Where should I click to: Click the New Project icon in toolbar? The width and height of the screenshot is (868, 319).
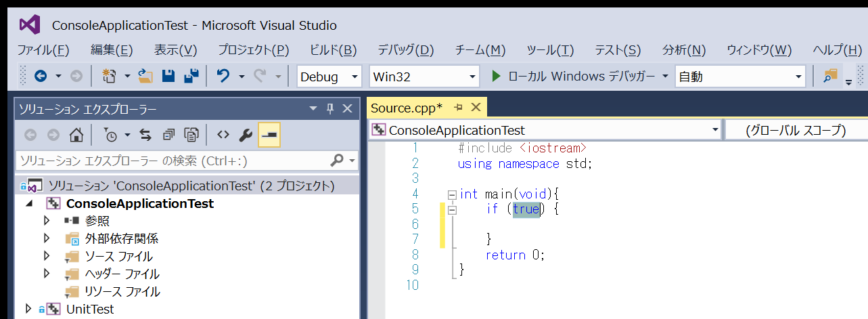pos(109,77)
